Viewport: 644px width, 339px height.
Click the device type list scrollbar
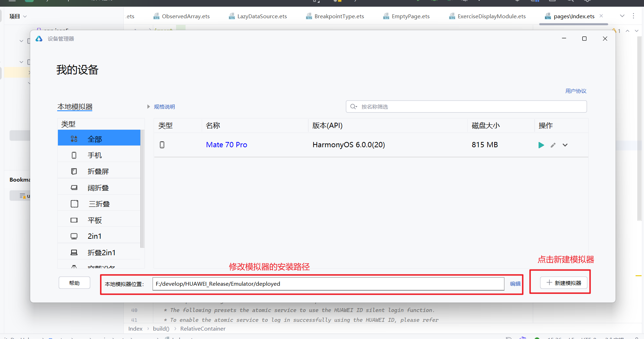(142, 189)
